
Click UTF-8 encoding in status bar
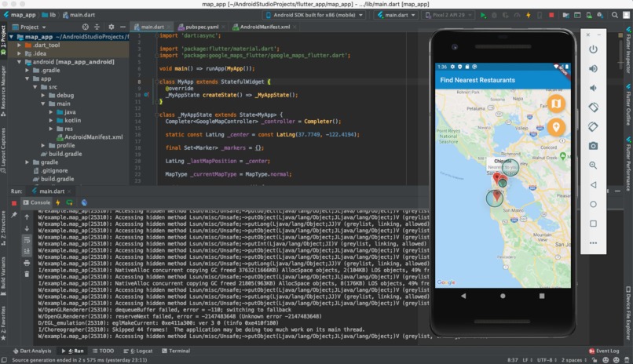click(x=547, y=360)
